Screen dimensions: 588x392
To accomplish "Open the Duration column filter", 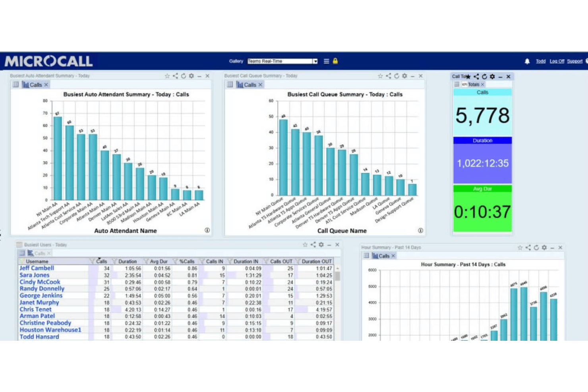I will click(114, 261).
